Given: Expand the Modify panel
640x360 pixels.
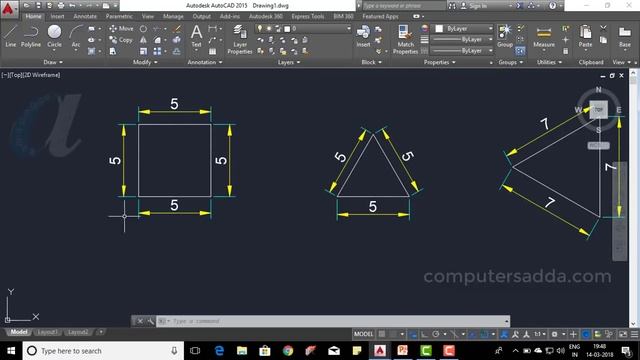Looking at the screenshot, I should pos(145,62).
